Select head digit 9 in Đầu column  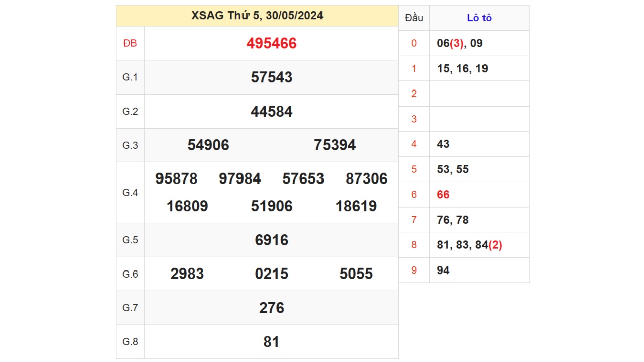click(414, 270)
